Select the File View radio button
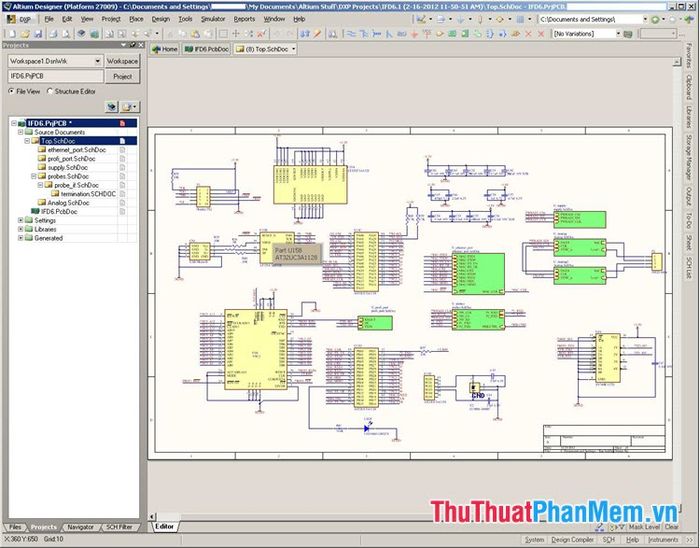This screenshot has width=700, height=548. pyautogui.click(x=11, y=91)
